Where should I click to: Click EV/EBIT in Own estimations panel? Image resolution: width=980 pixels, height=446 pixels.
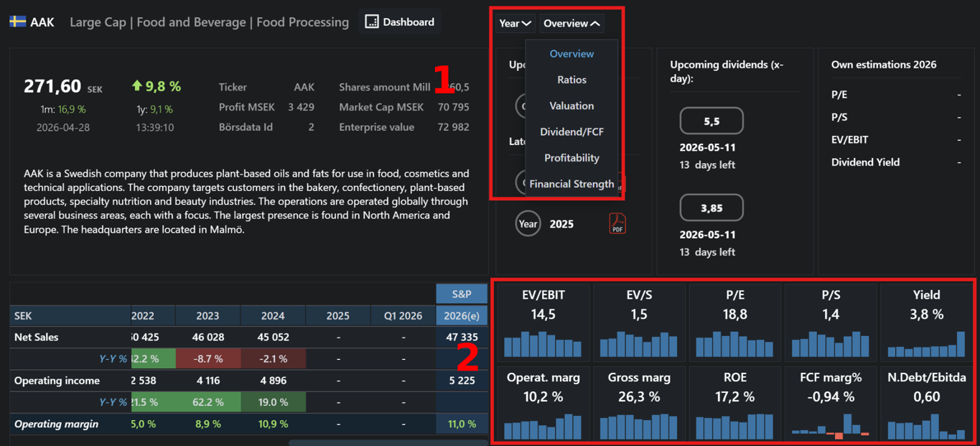coord(850,139)
